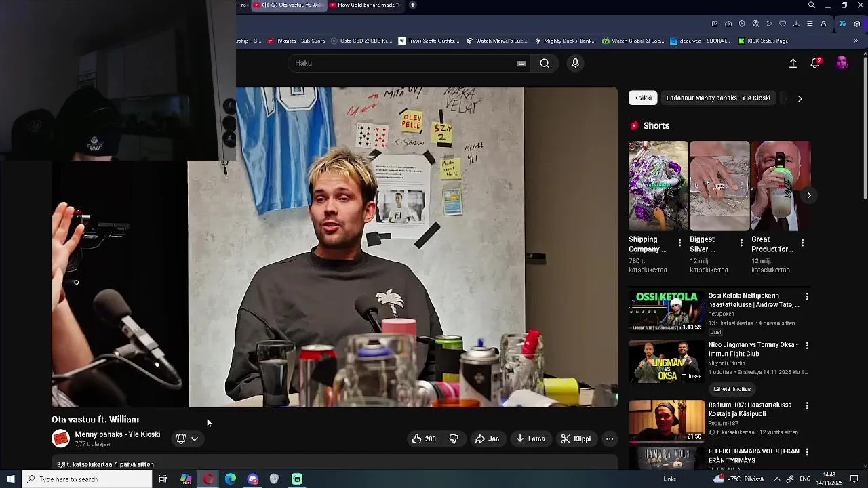Open TVkaista - Sub Suora bookmark

click(x=296, y=41)
